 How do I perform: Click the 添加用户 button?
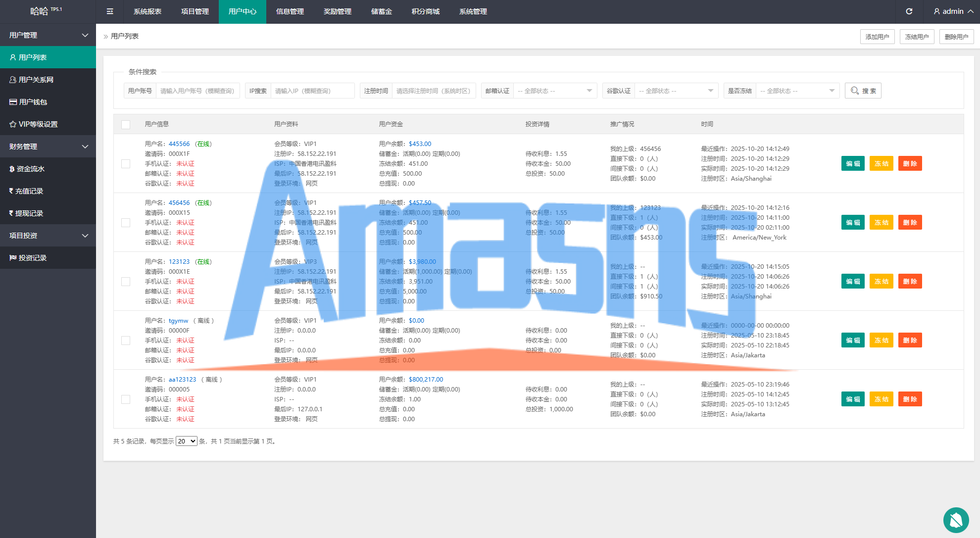[x=877, y=37]
